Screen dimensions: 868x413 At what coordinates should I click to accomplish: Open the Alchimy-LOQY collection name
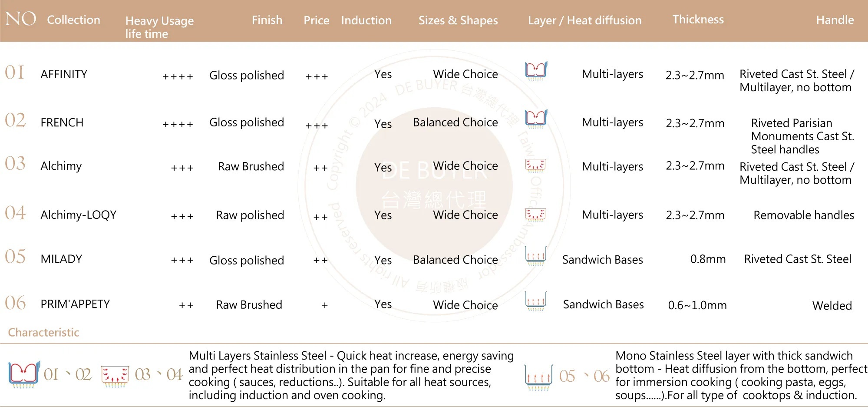(79, 215)
